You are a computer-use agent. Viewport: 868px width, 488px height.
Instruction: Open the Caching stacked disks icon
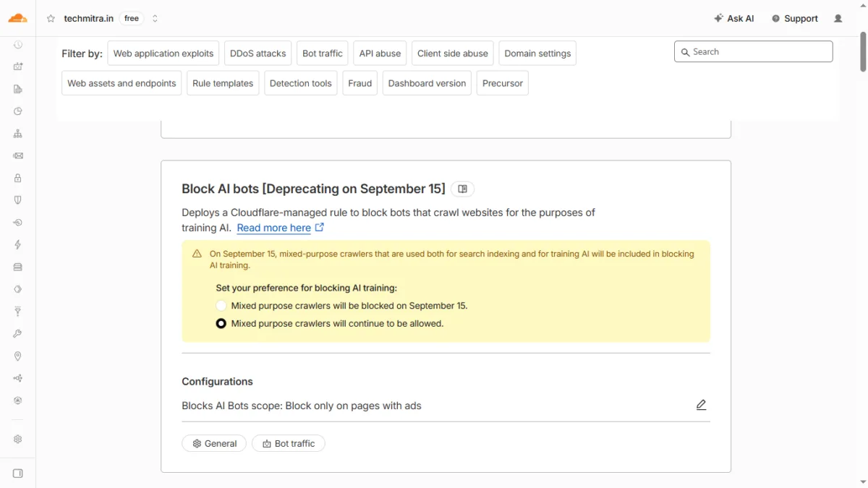point(18,267)
